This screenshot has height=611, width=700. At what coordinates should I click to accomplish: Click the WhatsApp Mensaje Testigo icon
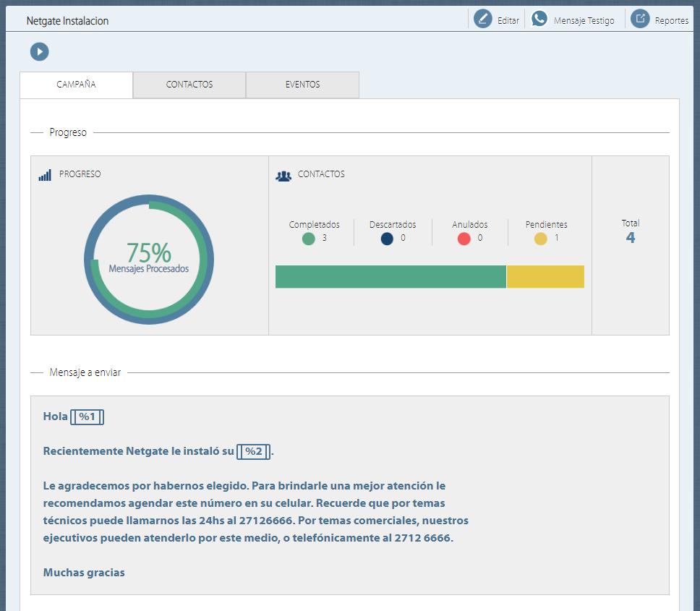(539, 19)
